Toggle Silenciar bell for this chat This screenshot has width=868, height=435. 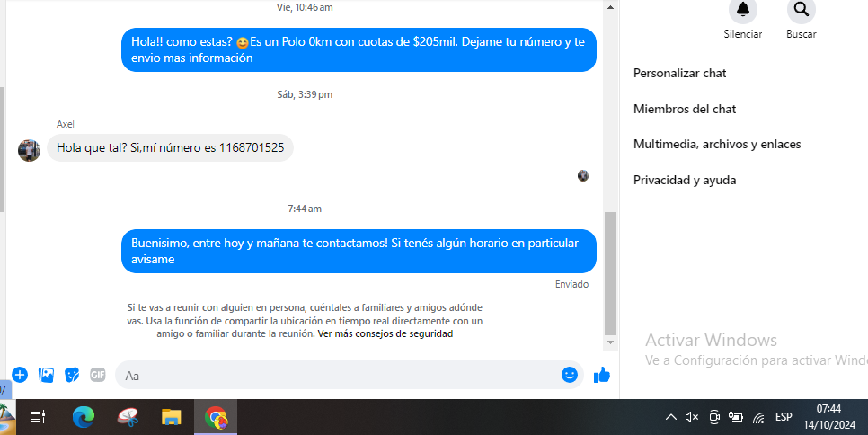pos(742,10)
